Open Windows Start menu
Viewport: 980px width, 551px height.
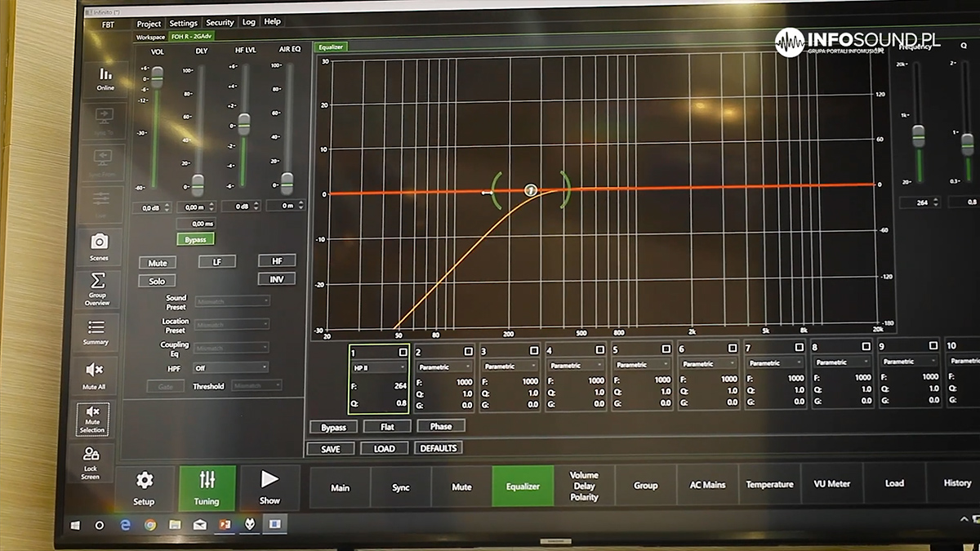point(75,526)
